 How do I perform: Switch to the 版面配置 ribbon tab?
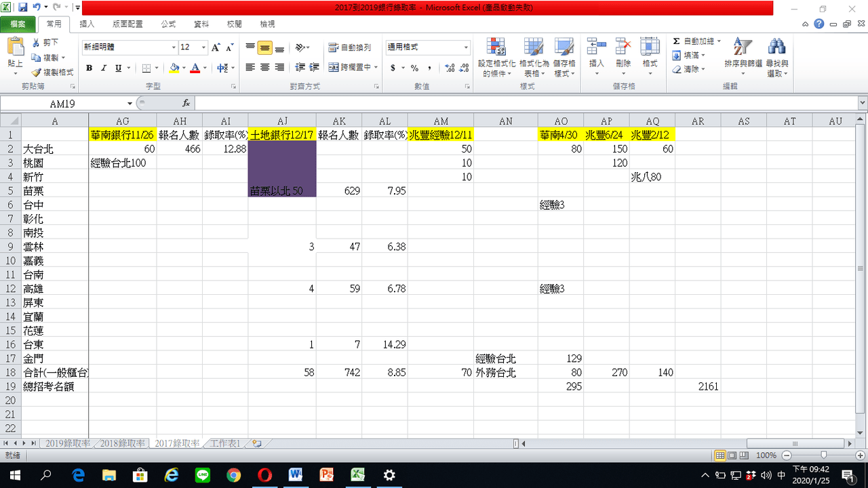(127, 24)
